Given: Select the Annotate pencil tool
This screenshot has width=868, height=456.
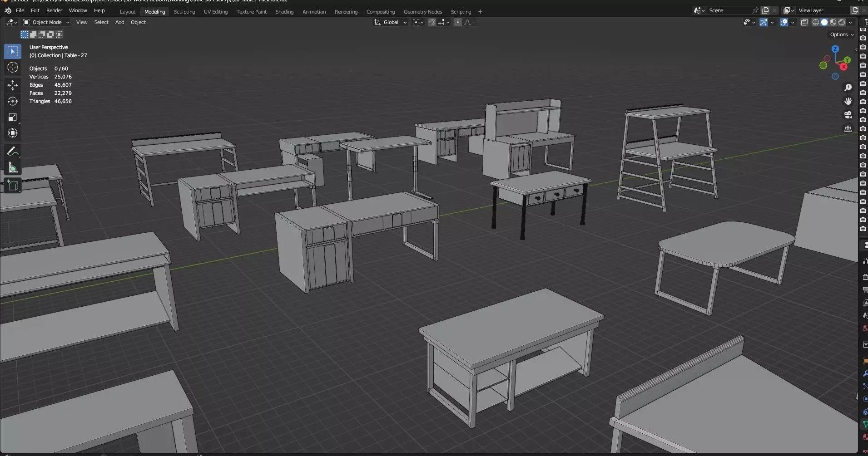Looking at the screenshot, I should (13, 151).
